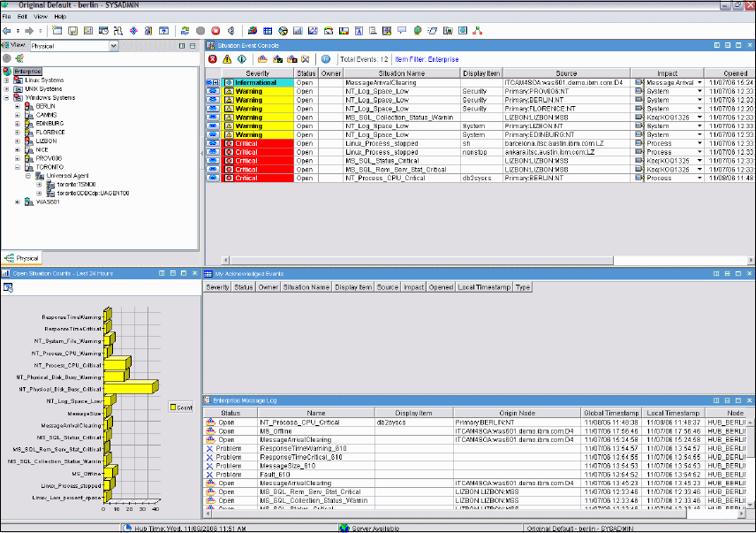Click the red Stop toolbar icon
This screenshot has width=756, height=533.
(x=215, y=31)
